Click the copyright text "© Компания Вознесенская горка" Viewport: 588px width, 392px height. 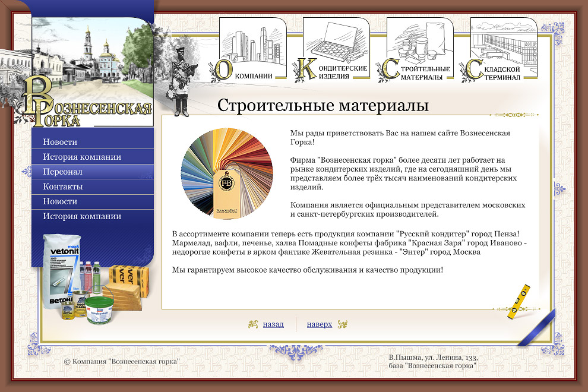pyautogui.click(x=122, y=361)
